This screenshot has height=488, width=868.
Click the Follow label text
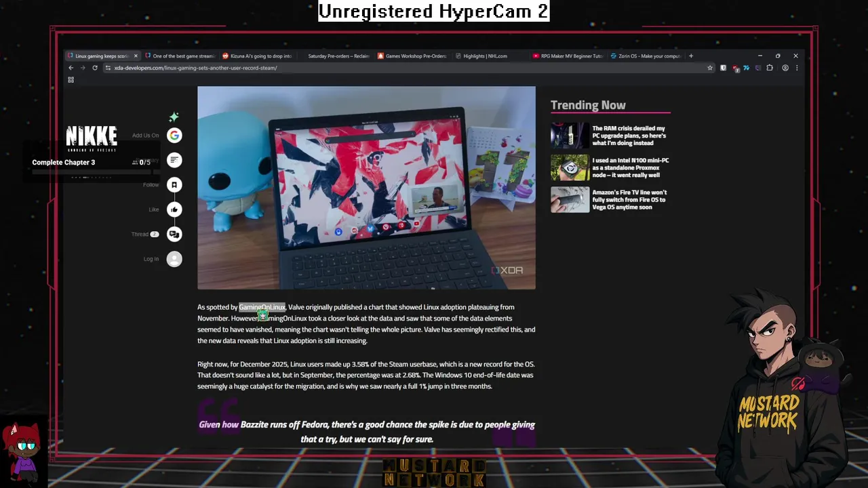[151, 185]
